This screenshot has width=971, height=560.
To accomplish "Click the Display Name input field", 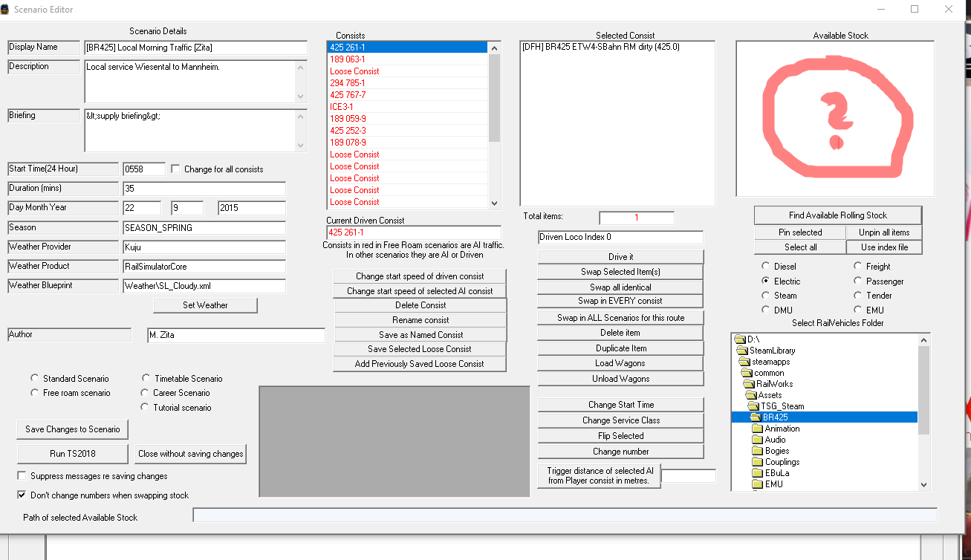I will (x=195, y=48).
